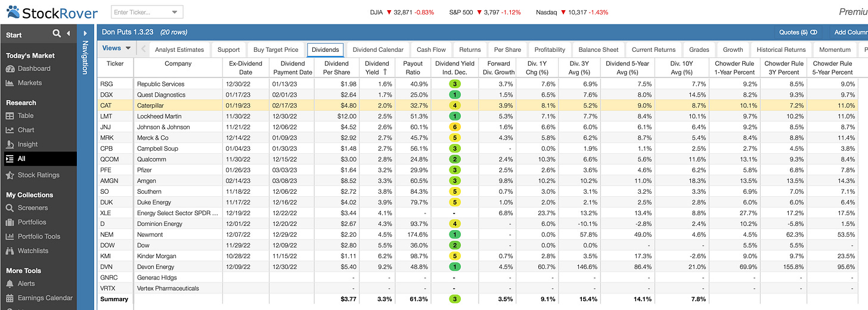Switch to the Analyst Estimates tab
This screenshot has height=310, width=868.
(179, 50)
